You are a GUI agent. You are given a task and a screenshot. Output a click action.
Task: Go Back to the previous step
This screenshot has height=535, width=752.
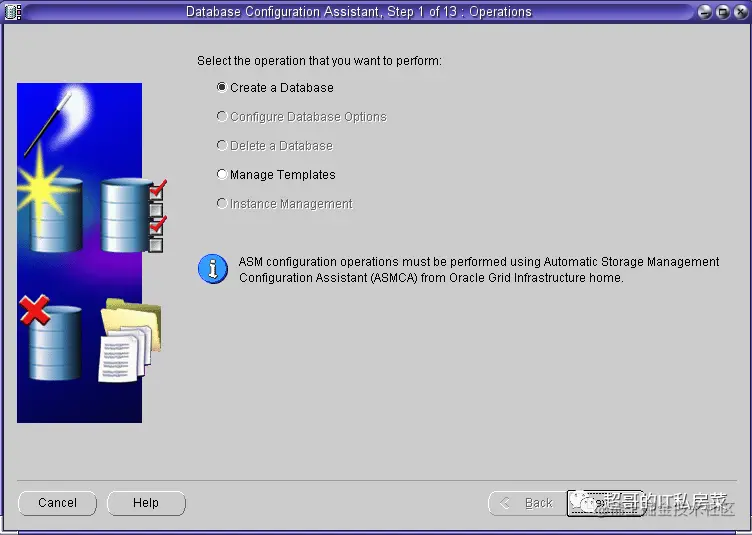[x=527, y=503]
